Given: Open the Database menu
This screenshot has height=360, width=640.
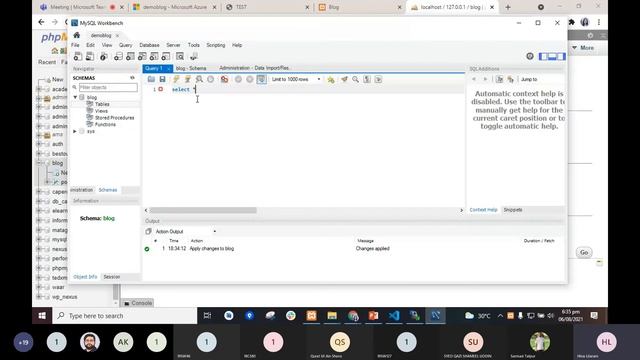Looking at the screenshot, I should pos(149,45).
